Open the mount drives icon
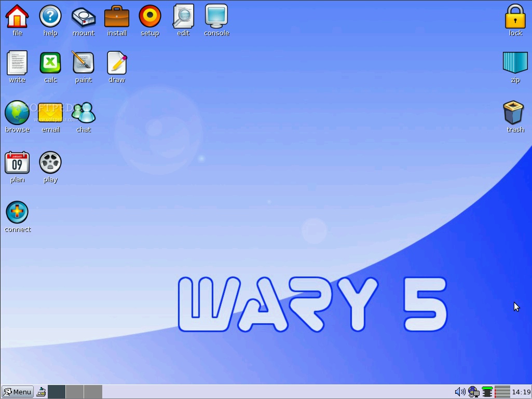 (x=84, y=17)
